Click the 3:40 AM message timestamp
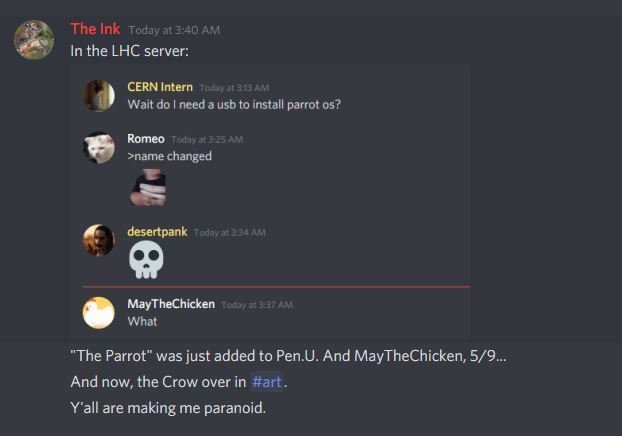 click(174, 30)
